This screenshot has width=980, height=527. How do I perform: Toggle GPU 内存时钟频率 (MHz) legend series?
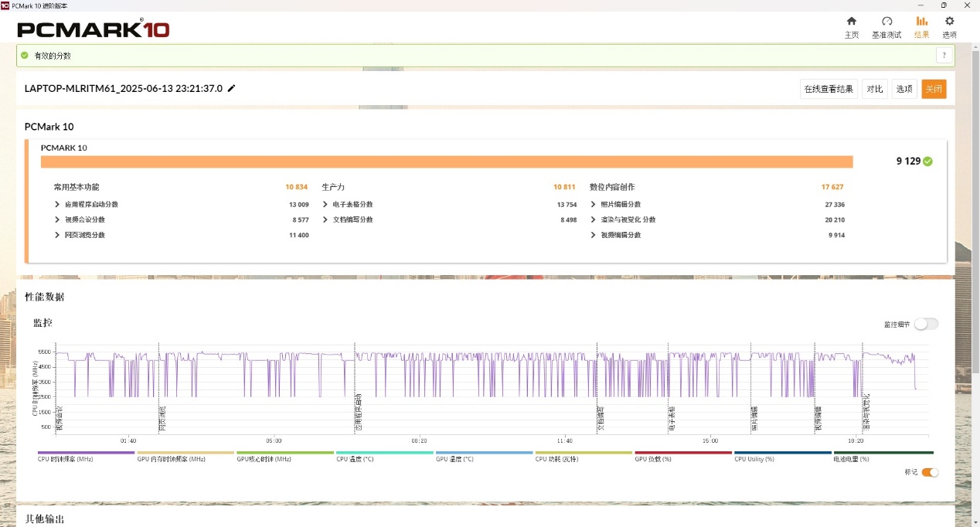point(185,456)
